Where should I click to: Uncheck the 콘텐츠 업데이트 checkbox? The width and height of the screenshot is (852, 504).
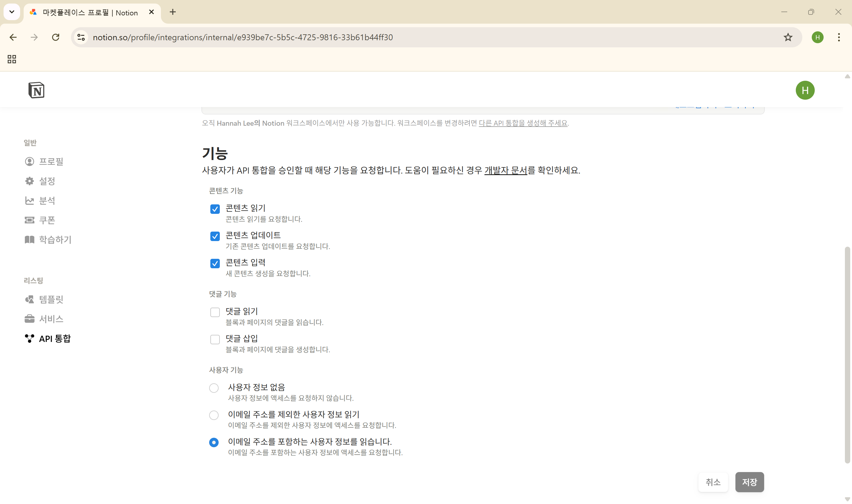click(x=215, y=236)
